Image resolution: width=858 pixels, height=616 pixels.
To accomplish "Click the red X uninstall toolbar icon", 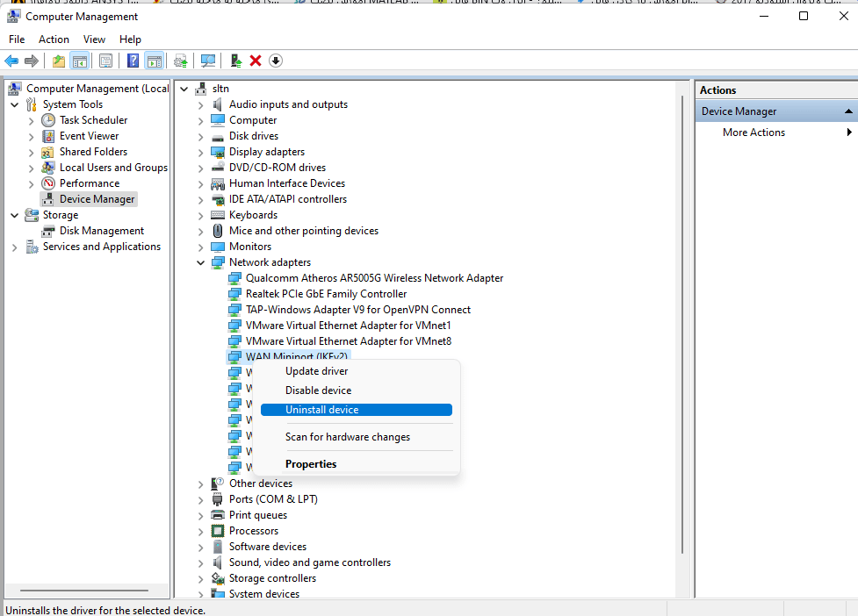I will [x=256, y=61].
